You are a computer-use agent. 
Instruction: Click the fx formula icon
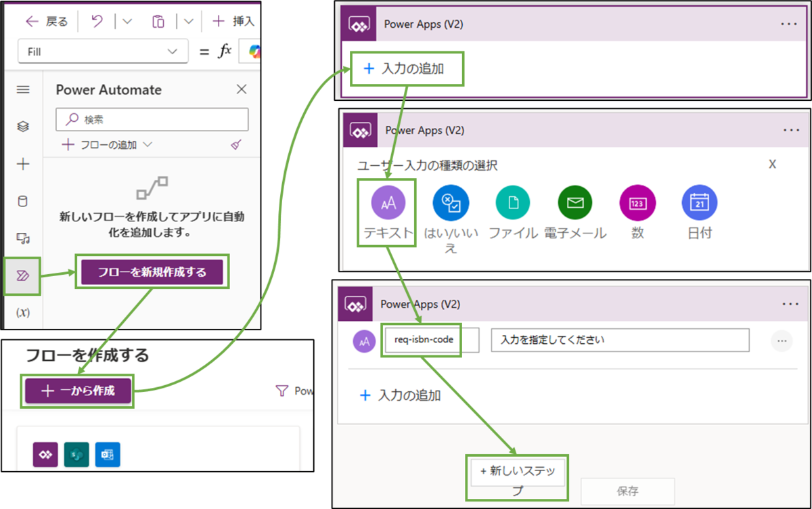(x=224, y=51)
